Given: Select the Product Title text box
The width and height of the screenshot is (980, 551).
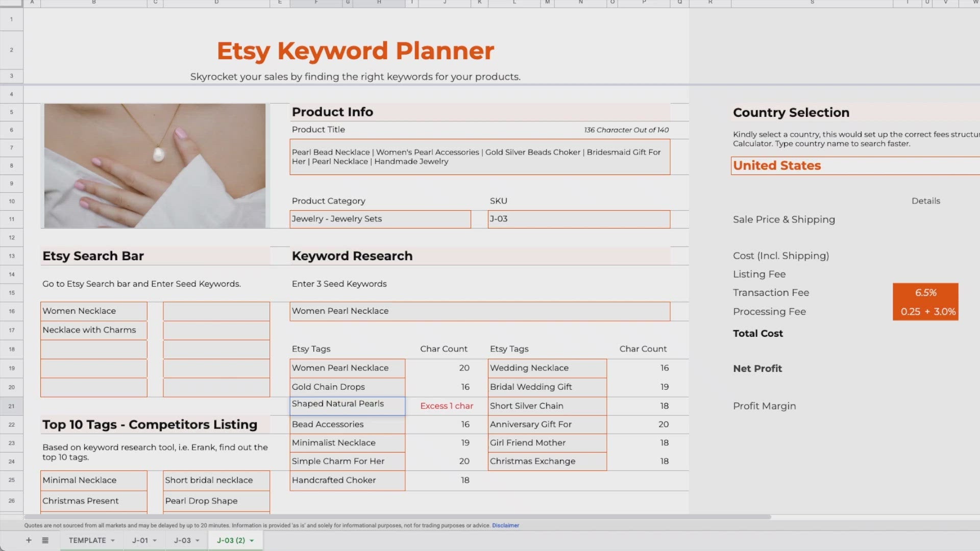Looking at the screenshot, I should (x=479, y=157).
